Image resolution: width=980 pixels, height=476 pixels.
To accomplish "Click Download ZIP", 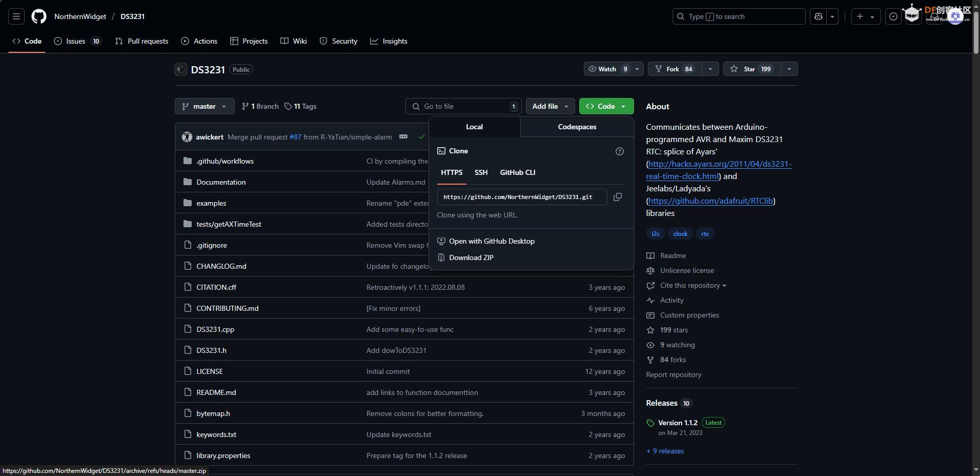I will point(471,257).
